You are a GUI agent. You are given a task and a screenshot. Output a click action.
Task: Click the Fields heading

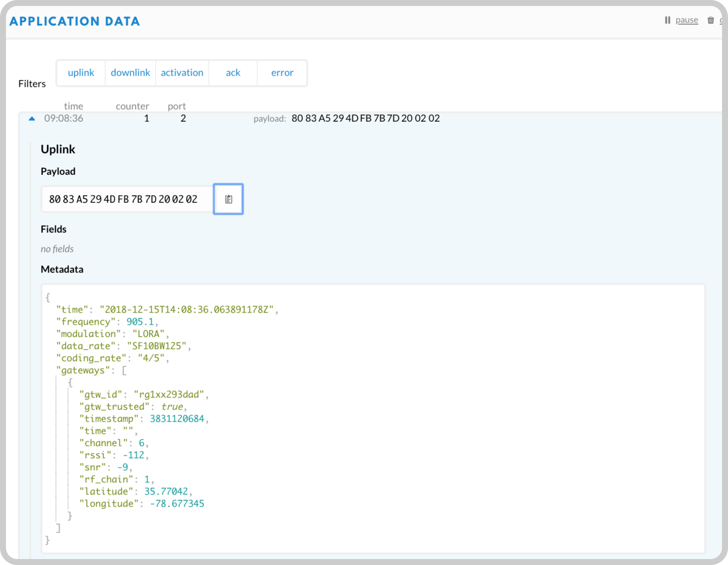(x=54, y=229)
